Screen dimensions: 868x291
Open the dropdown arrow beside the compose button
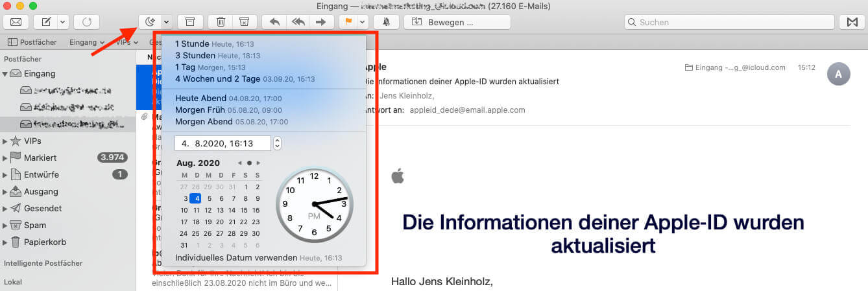pyautogui.click(x=63, y=22)
